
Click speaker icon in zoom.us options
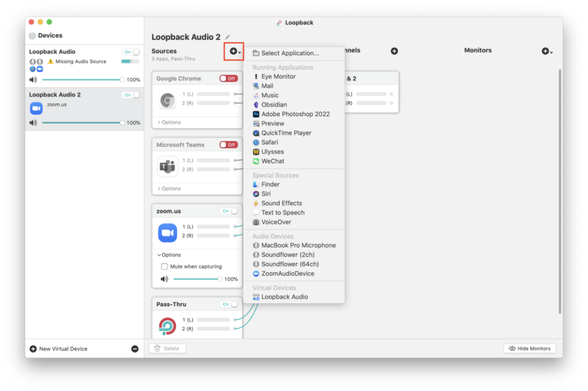[164, 279]
